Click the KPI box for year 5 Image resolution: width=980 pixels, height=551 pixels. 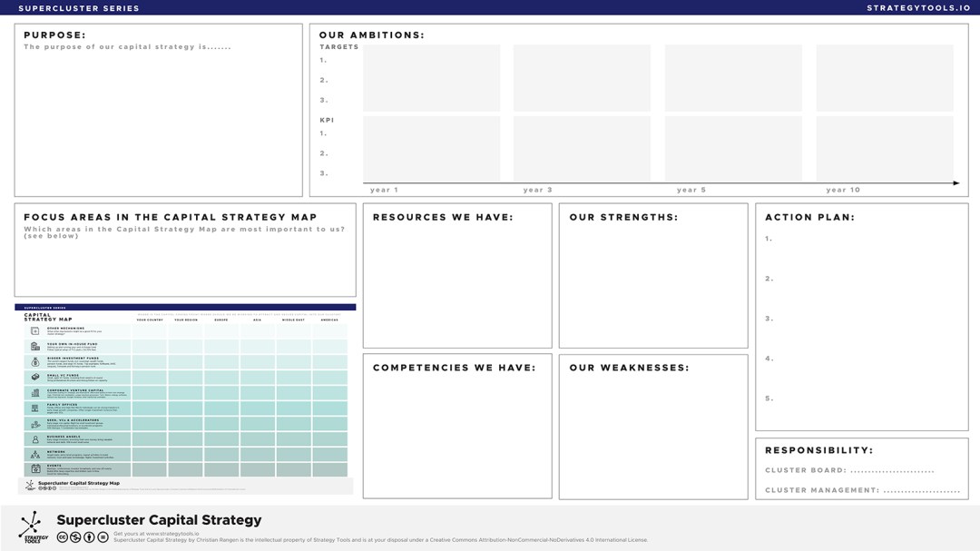[x=733, y=148]
